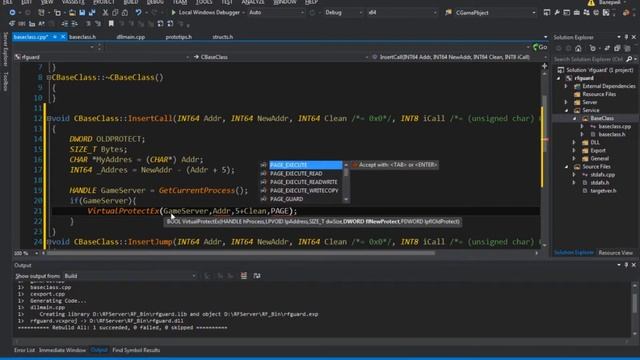Viewport: 640px width, 360px height.
Task: Click the Uncomment selected lines icon
Action: pyautogui.click(x=98, y=24)
